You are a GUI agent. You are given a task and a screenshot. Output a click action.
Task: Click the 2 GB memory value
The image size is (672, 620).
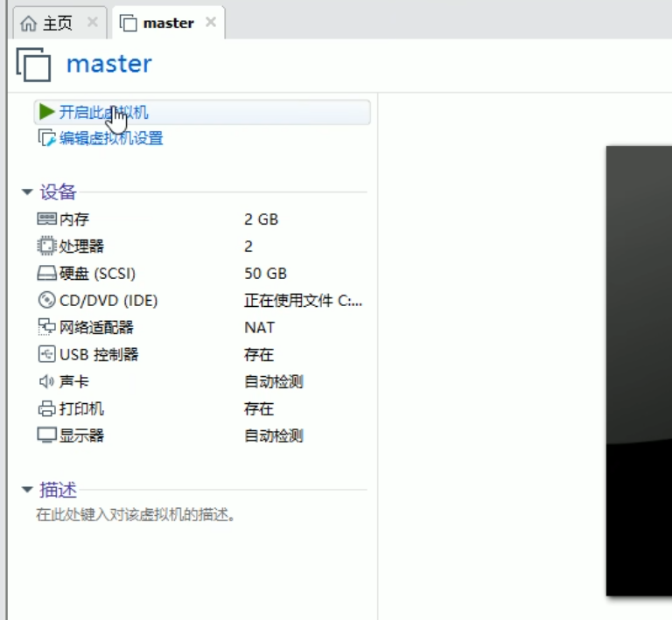click(262, 219)
